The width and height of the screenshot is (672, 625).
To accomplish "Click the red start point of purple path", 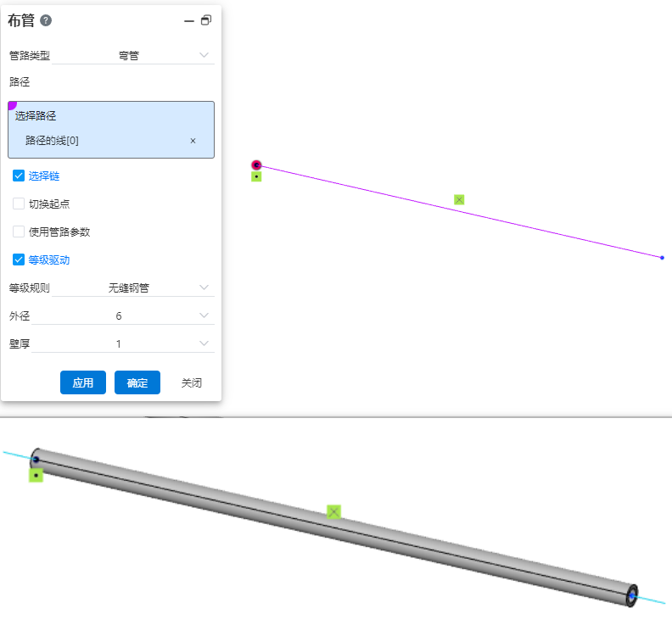I will click(x=256, y=165).
